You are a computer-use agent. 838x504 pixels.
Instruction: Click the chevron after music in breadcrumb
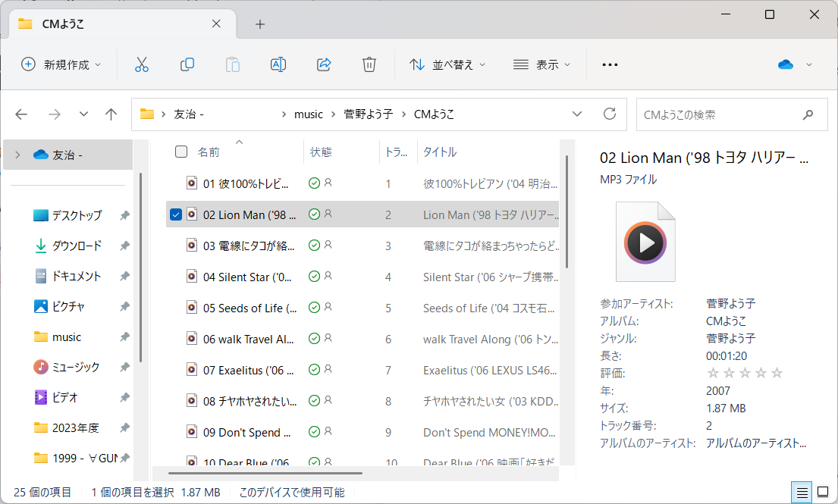pyautogui.click(x=333, y=114)
